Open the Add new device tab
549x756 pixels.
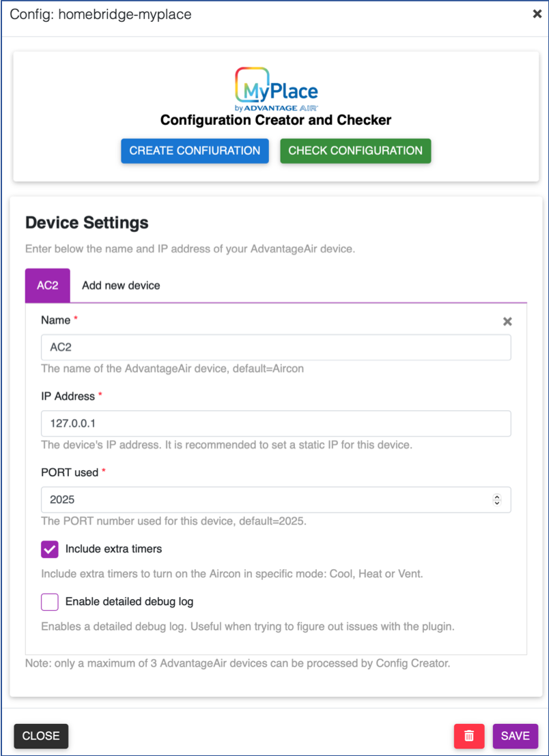click(121, 285)
